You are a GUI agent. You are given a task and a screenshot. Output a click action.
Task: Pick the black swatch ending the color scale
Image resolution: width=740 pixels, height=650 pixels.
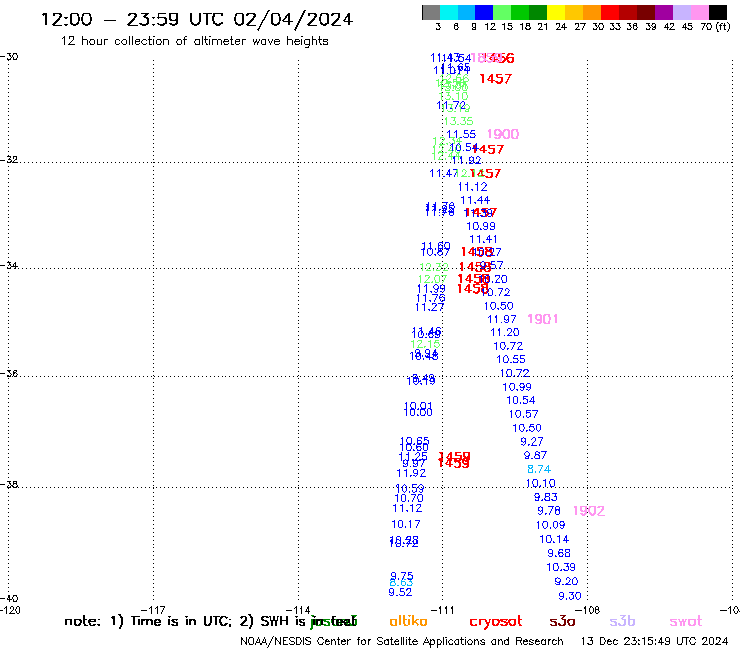[717, 12]
